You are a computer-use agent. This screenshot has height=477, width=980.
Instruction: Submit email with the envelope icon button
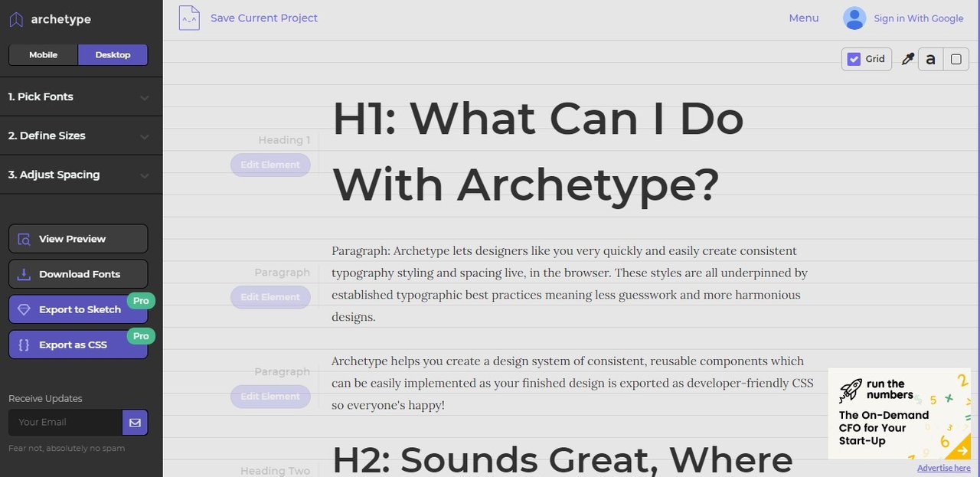pos(135,423)
